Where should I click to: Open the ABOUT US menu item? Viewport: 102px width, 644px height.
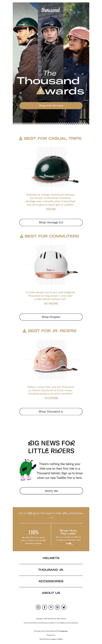click(51, 592)
